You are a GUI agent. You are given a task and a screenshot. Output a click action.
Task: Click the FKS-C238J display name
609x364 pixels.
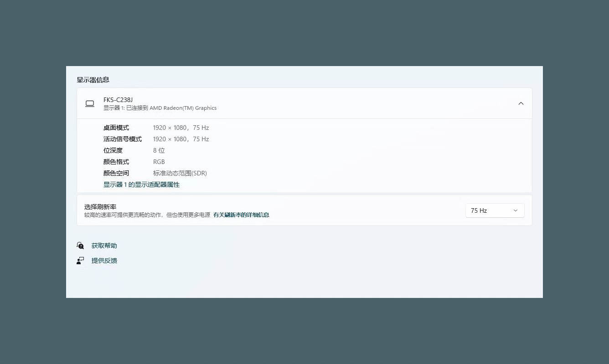118,100
